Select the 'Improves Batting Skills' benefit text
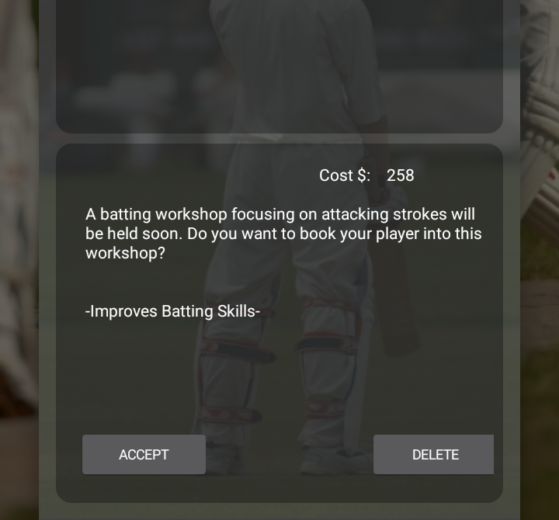 click(173, 312)
